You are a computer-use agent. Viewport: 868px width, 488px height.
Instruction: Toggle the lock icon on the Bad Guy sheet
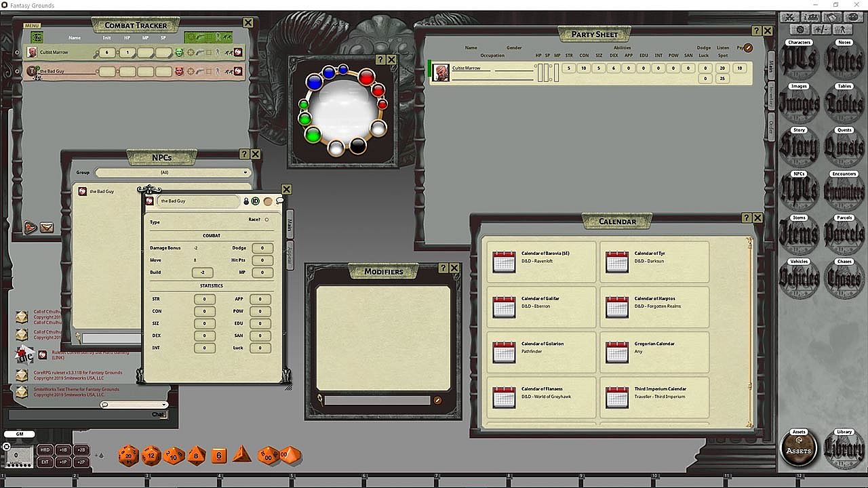[x=246, y=201]
